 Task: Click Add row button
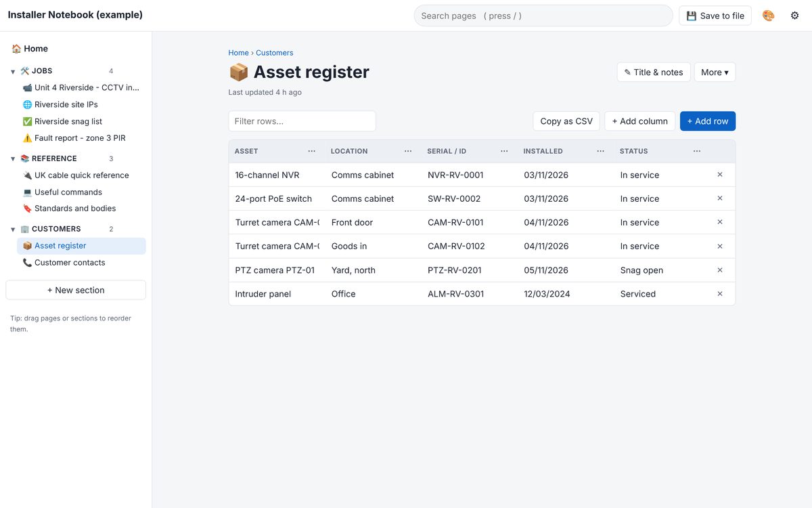(x=708, y=121)
